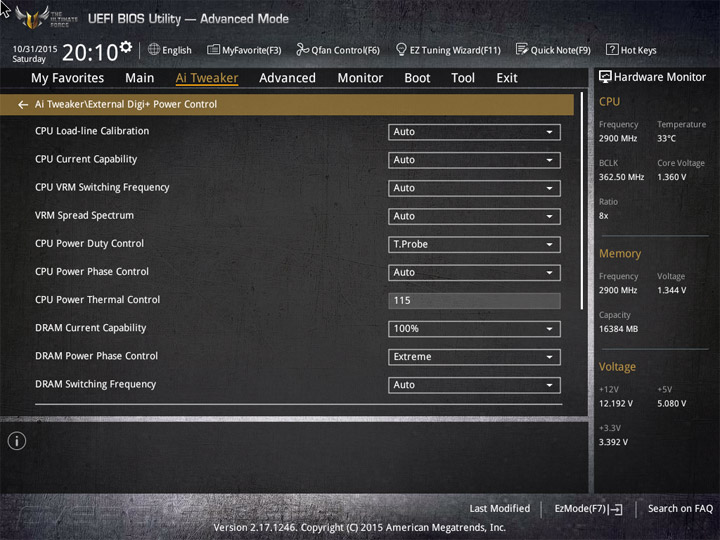Image resolution: width=720 pixels, height=540 pixels.
Task: Open CPU VRM Switching Frequency dropdown
Action: click(474, 188)
